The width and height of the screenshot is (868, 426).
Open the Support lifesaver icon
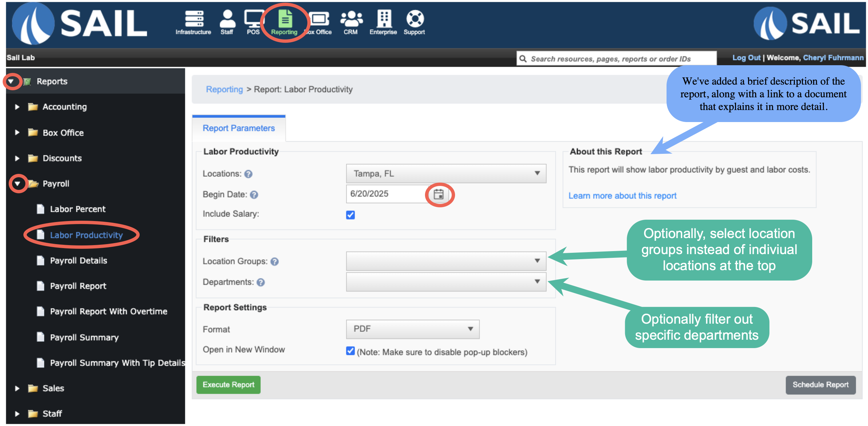[x=415, y=18]
